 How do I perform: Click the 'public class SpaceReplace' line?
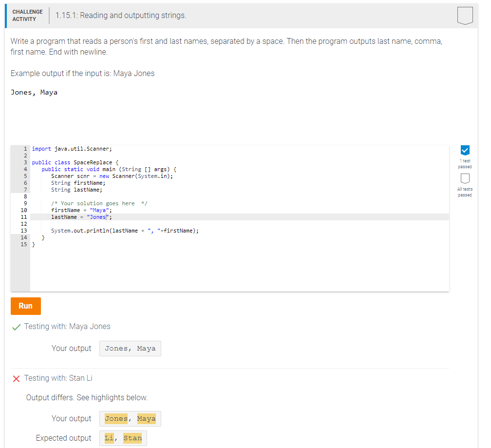coord(75,163)
